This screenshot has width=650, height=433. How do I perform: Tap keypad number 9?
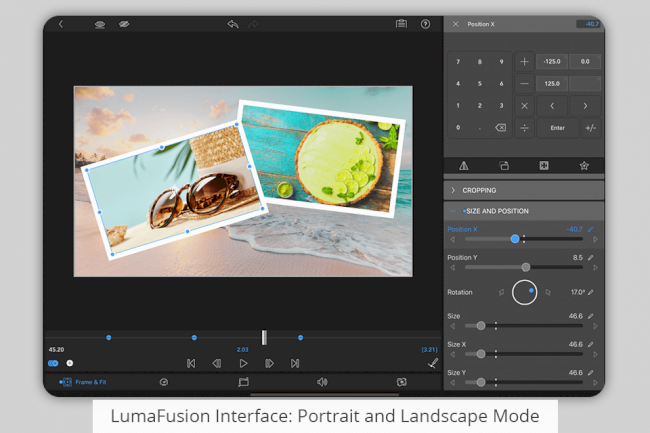502,62
